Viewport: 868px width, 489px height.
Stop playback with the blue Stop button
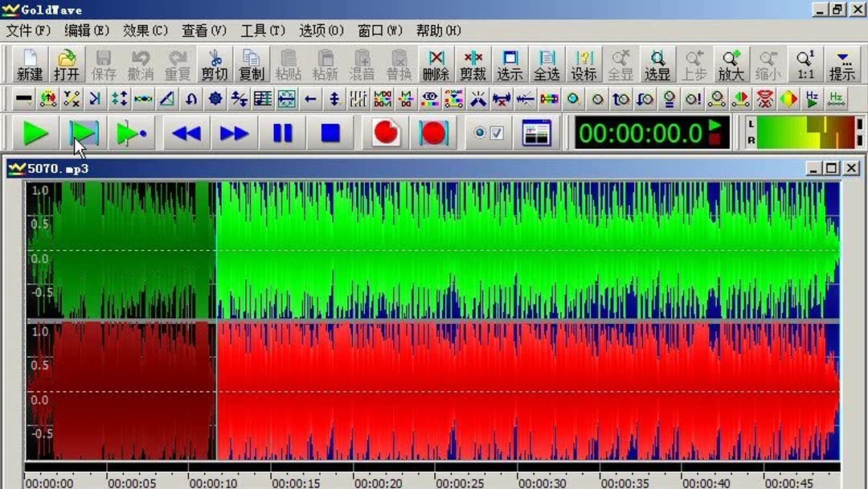pos(329,134)
